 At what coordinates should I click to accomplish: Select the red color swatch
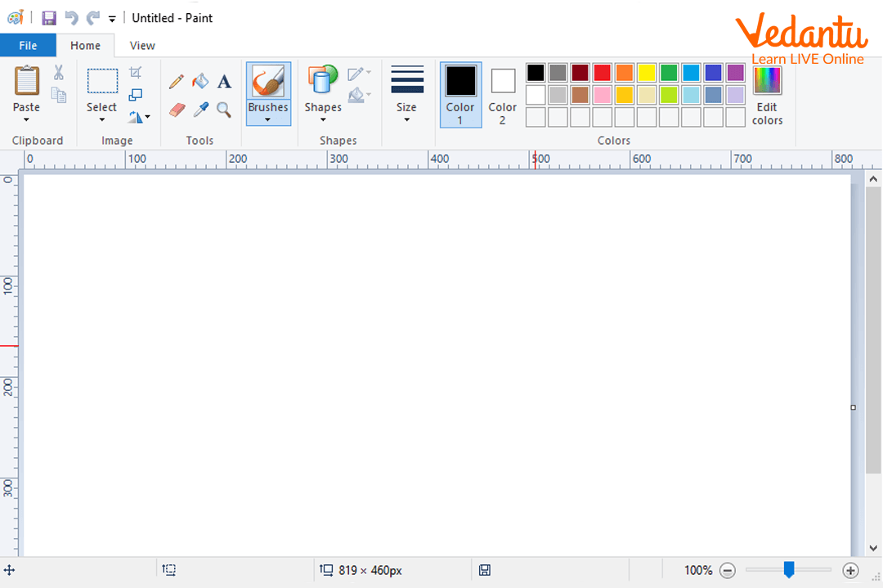click(x=602, y=72)
